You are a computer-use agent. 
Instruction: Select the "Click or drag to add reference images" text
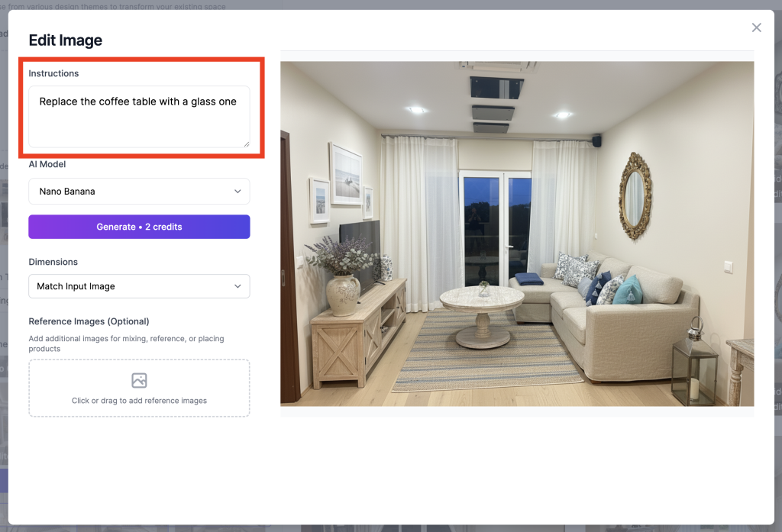point(139,401)
